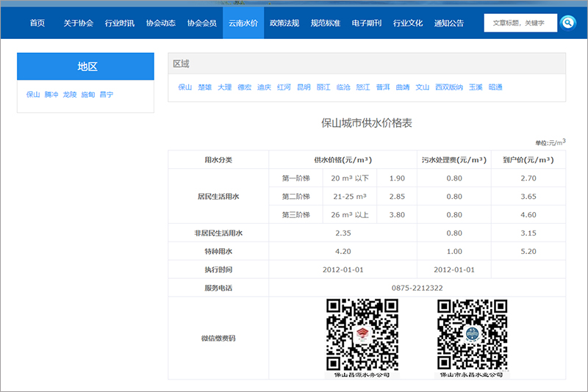This screenshot has width=588, height=392.
Task: Click the 第三阶梯 tier cell
Action: pyautogui.click(x=296, y=215)
